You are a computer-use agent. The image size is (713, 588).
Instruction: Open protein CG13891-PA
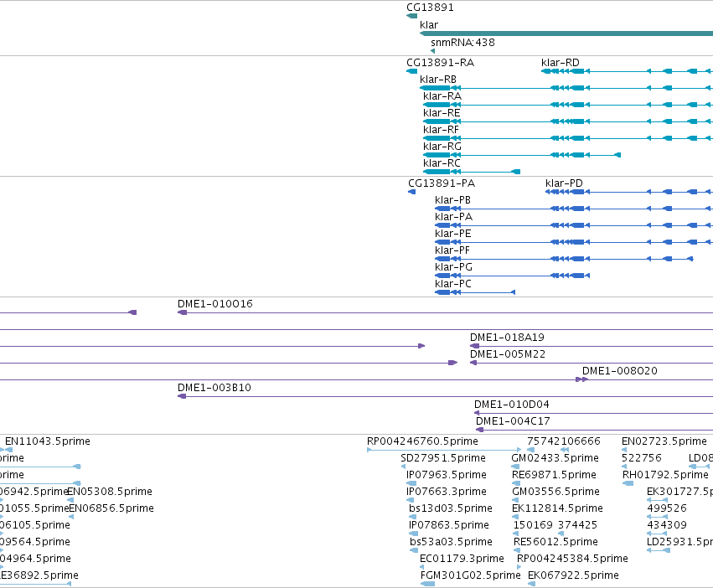(442, 183)
